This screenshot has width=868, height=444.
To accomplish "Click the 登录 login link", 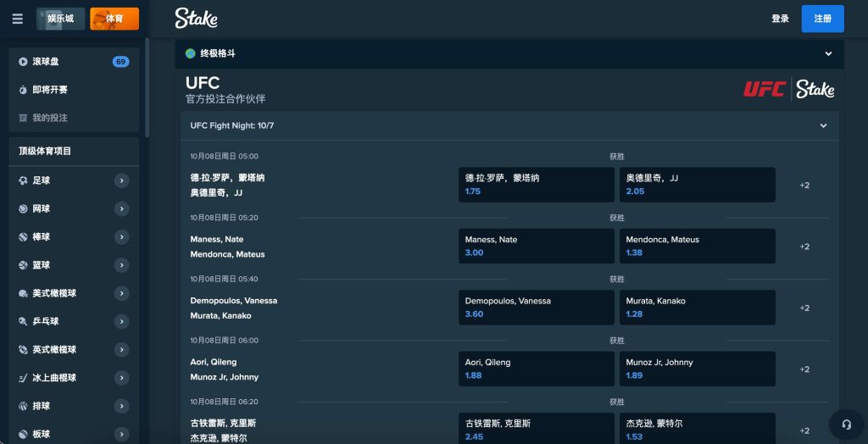I will point(780,19).
